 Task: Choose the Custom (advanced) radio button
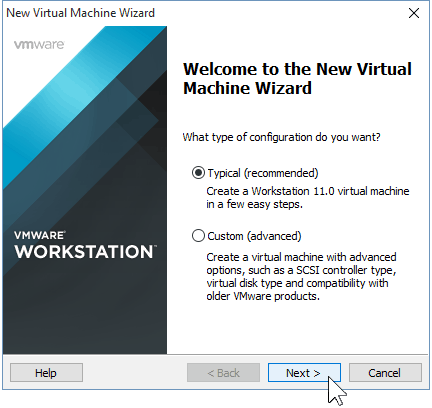click(x=198, y=236)
